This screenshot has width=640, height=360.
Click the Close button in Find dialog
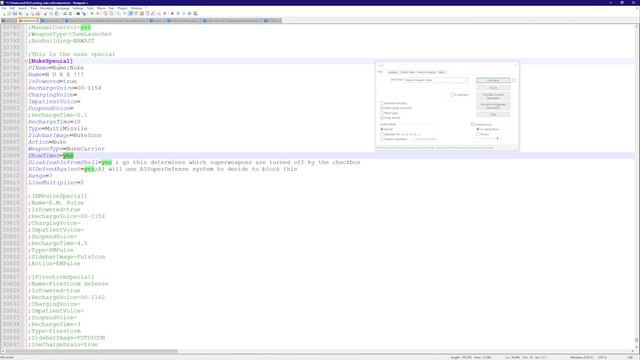pos(493,114)
